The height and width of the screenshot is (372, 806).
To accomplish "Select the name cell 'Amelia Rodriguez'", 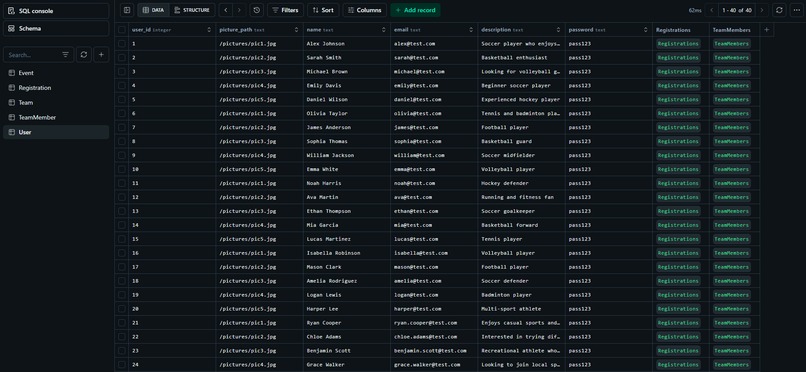I will pyautogui.click(x=347, y=281).
